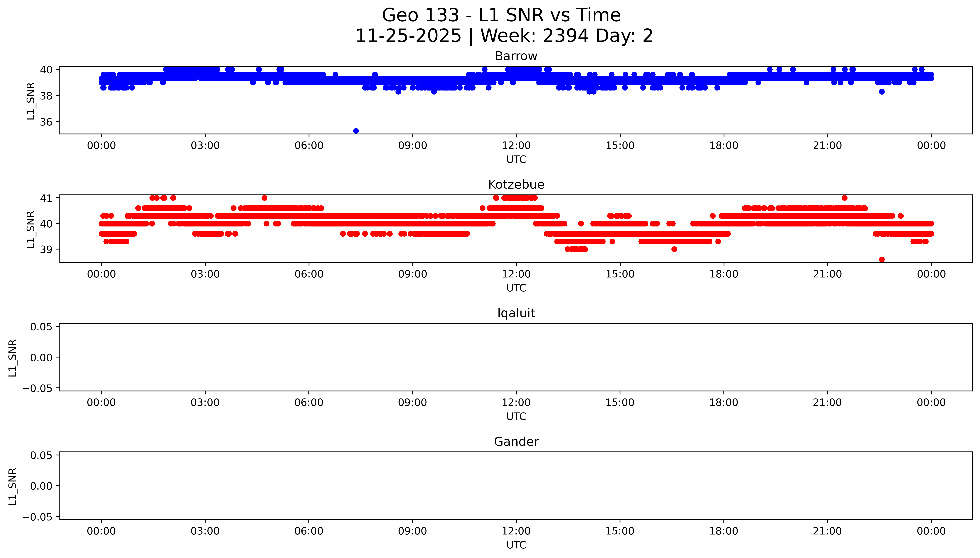980x558 pixels.
Task: Click the Iqaluit subplot title
Action: 516,313
